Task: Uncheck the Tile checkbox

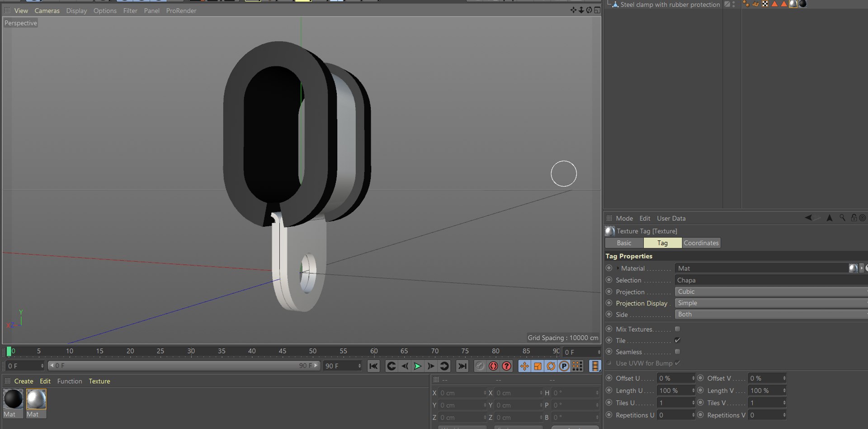Action: [x=677, y=340]
